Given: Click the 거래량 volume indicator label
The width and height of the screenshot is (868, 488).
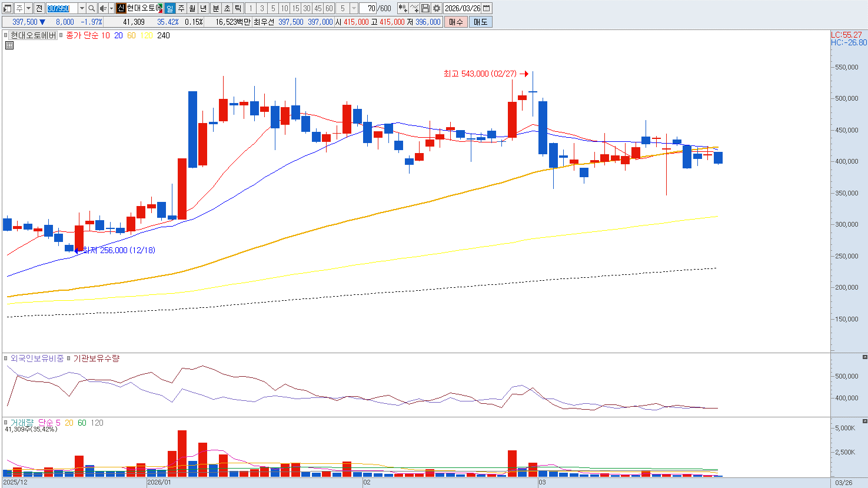Looking at the screenshot, I should pos(22,423).
